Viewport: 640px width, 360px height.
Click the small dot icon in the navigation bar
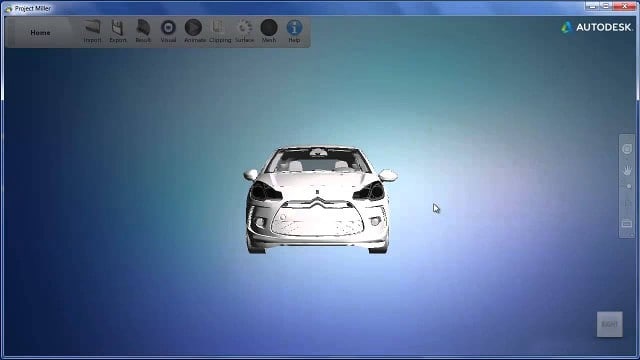[x=629, y=187]
